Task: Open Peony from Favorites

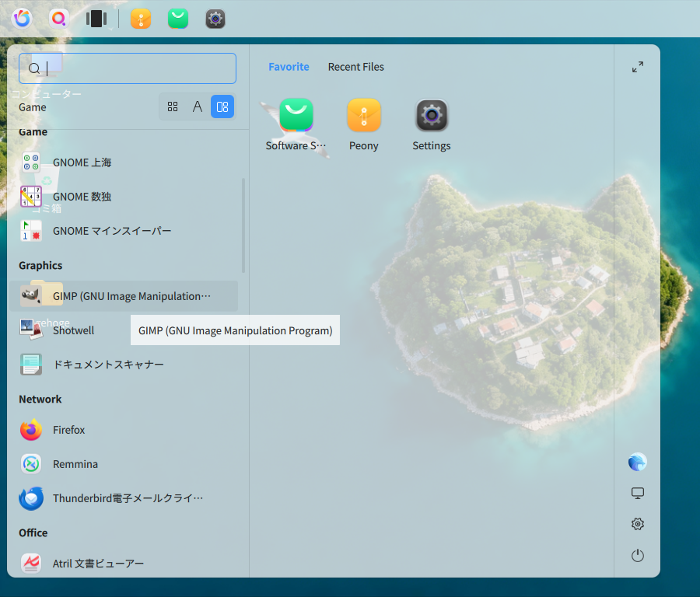Action: point(364,125)
